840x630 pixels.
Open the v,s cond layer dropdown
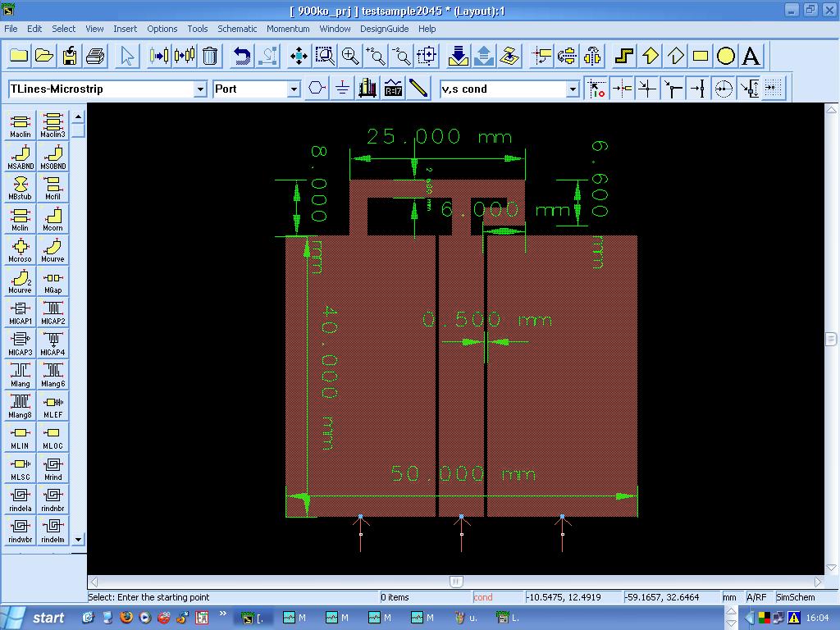(x=573, y=89)
